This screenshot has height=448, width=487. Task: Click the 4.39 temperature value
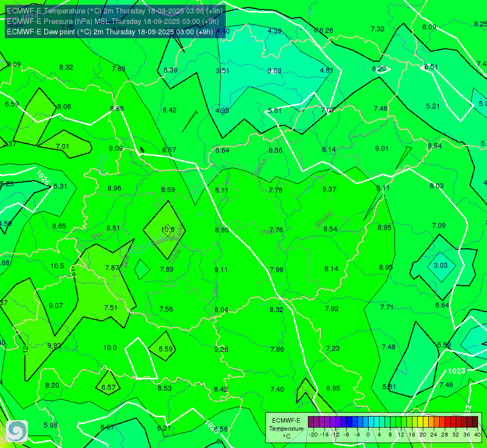(x=275, y=31)
